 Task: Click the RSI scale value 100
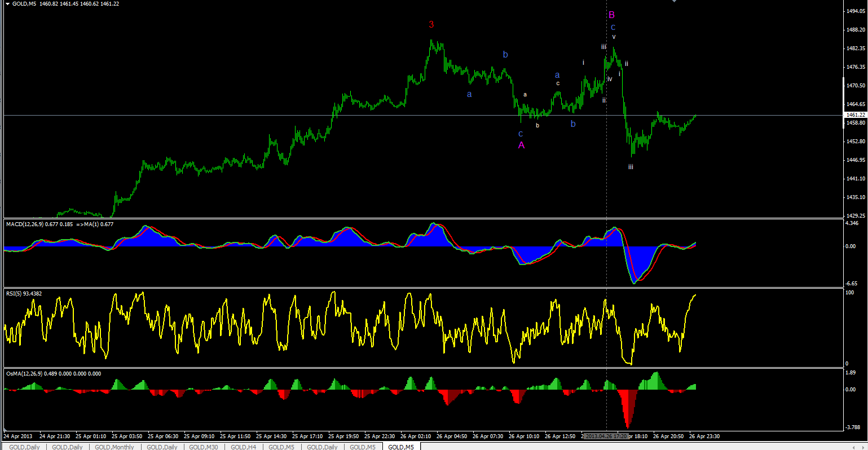point(849,293)
